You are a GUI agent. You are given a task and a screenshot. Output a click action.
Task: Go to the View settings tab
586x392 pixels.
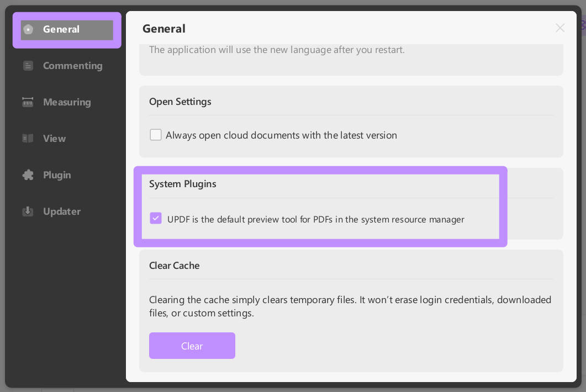tap(54, 139)
